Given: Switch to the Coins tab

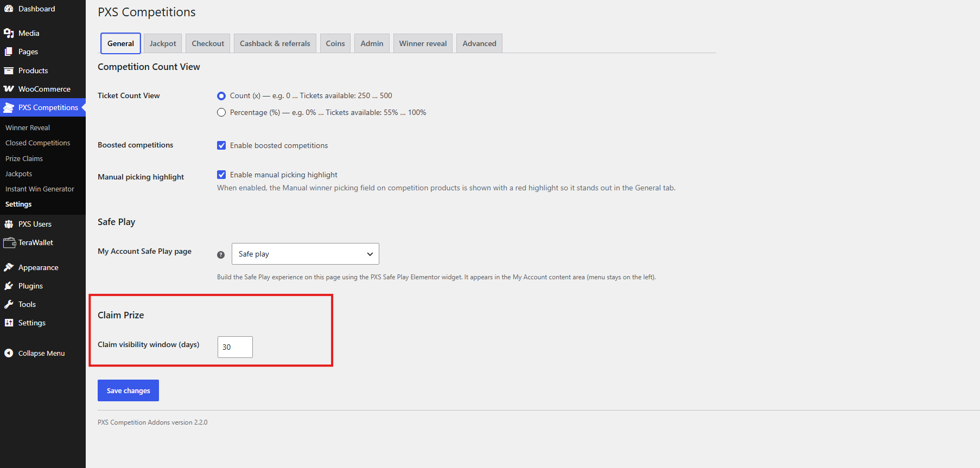Looking at the screenshot, I should pos(335,43).
